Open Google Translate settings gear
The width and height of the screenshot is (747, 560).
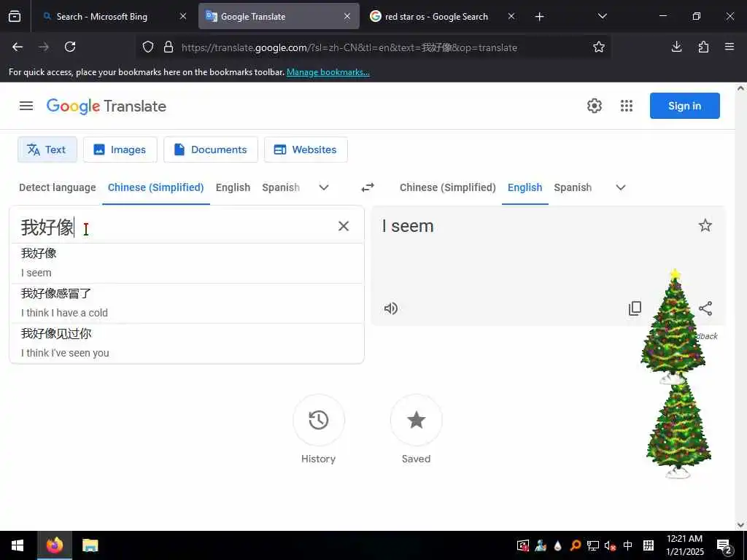point(594,106)
